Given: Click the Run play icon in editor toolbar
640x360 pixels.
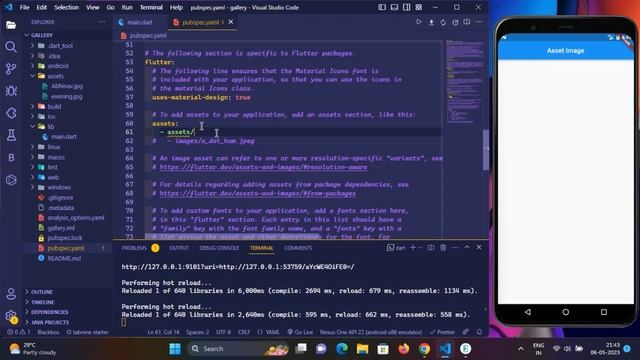Looking at the screenshot, I should point(419,22).
